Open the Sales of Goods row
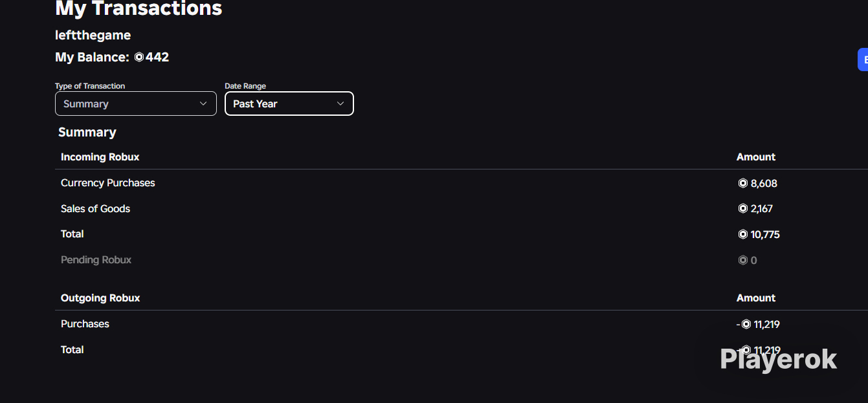Viewport: 868px width, 403px height. (462, 208)
